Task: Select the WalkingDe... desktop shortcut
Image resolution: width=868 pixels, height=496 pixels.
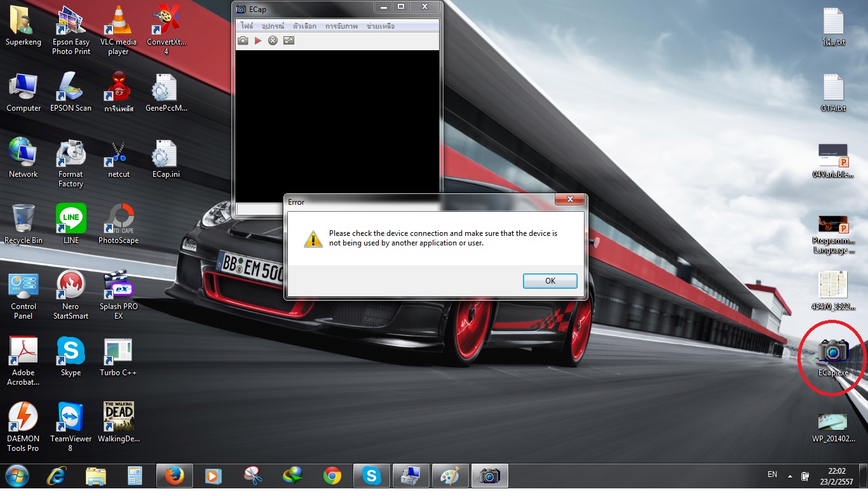Action: tap(118, 423)
